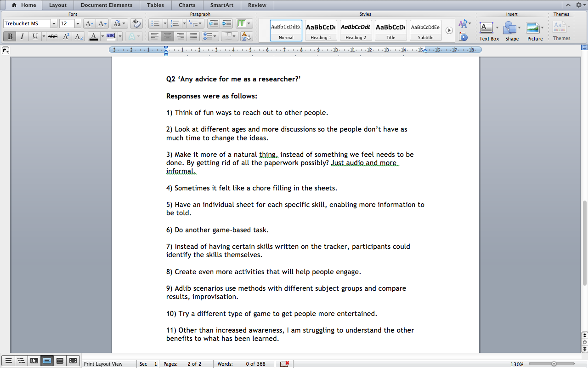
Task: Toggle Bold formatting off
Action: [10, 36]
